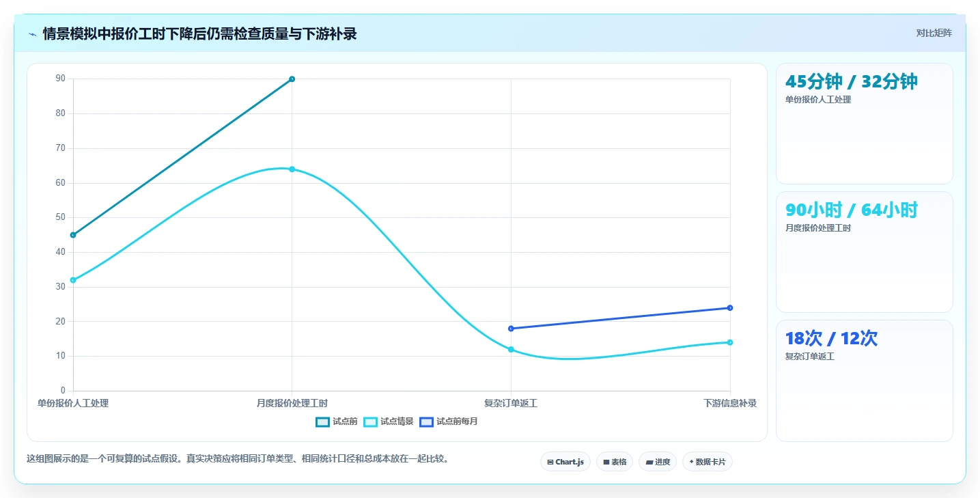
Task: Click the sparkle icon in 数据卡片 tag
Action: click(x=691, y=462)
